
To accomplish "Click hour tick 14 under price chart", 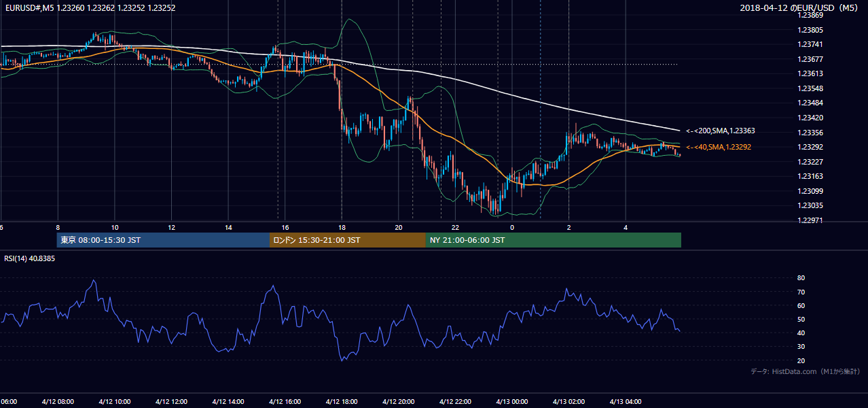I will (228, 227).
